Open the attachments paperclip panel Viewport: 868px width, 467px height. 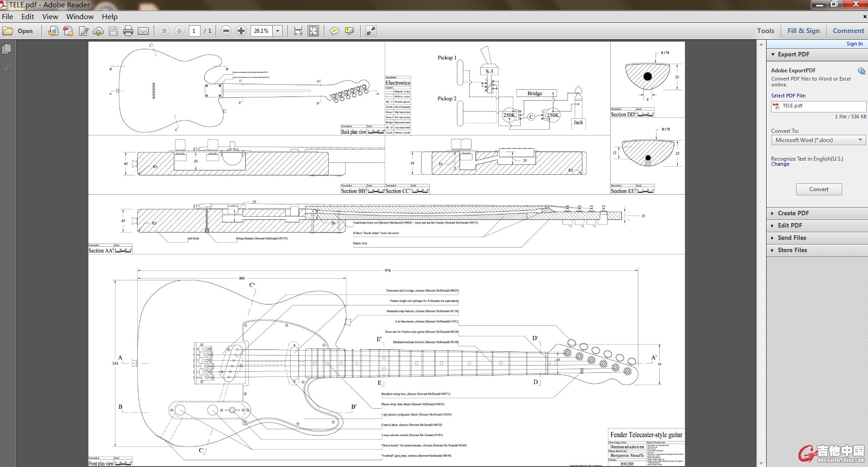(x=7, y=68)
